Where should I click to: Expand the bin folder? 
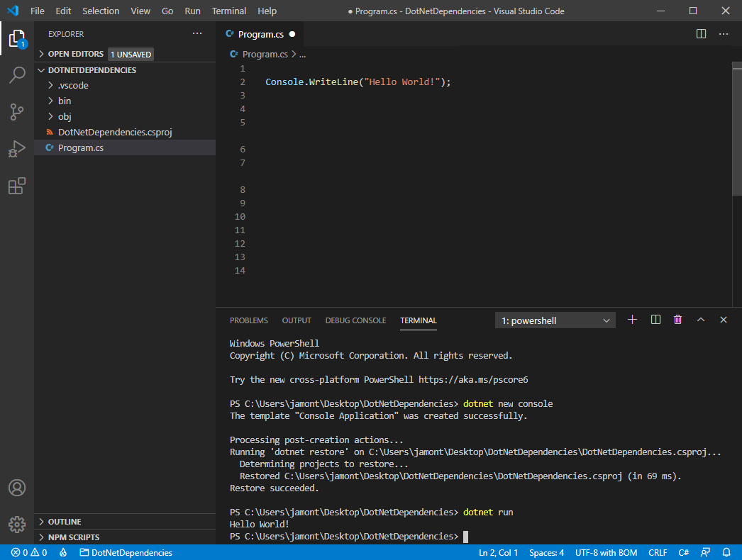click(x=65, y=101)
